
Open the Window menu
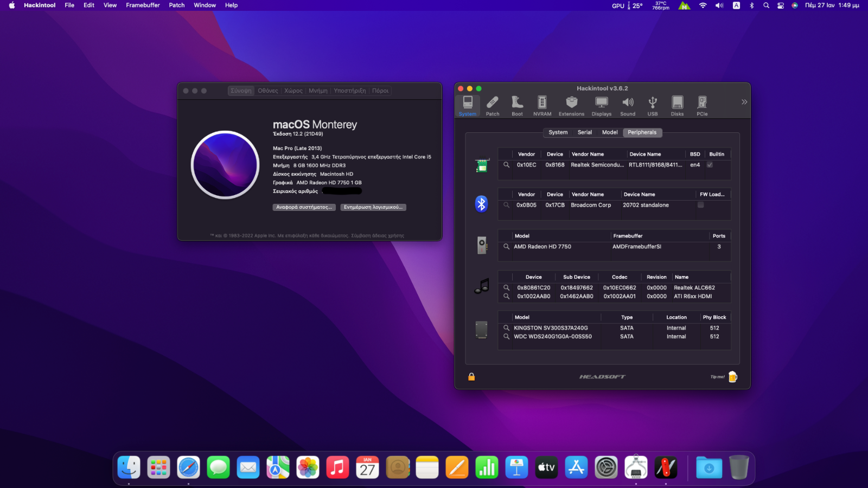point(205,5)
